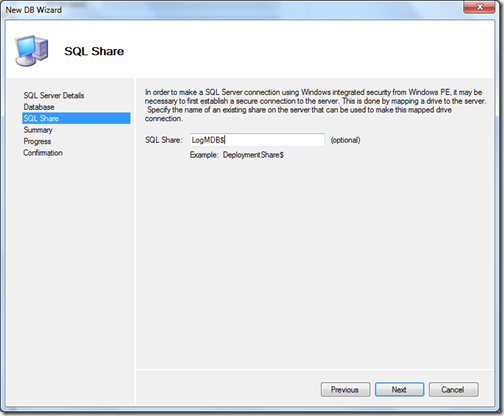The width and height of the screenshot is (504, 416).
Task: Open the Confirmation step in sidebar
Action: 43,153
